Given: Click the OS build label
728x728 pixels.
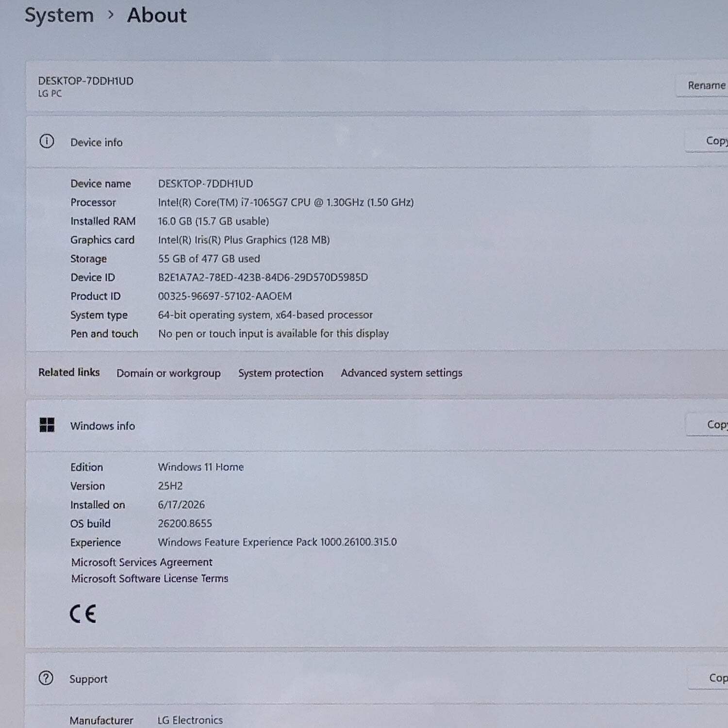Looking at the screenshot, I should pyautogui.click(x=90, y=524).
